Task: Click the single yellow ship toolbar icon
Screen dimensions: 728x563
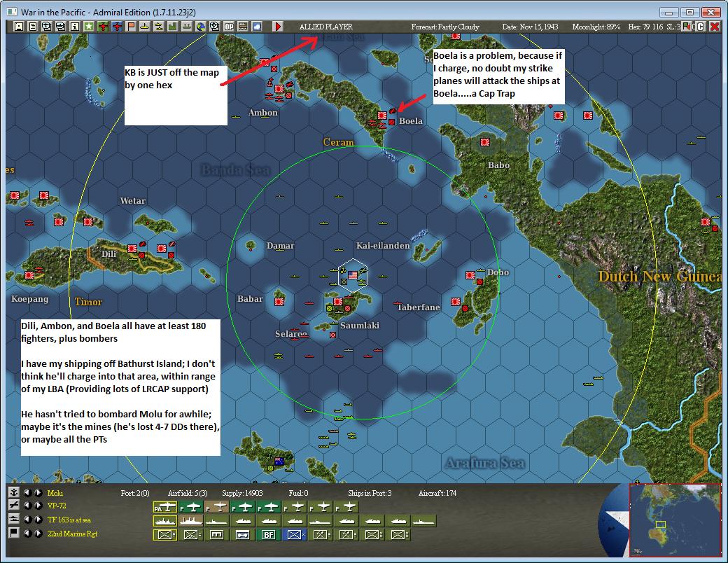Action: click(x=145, y=27)
